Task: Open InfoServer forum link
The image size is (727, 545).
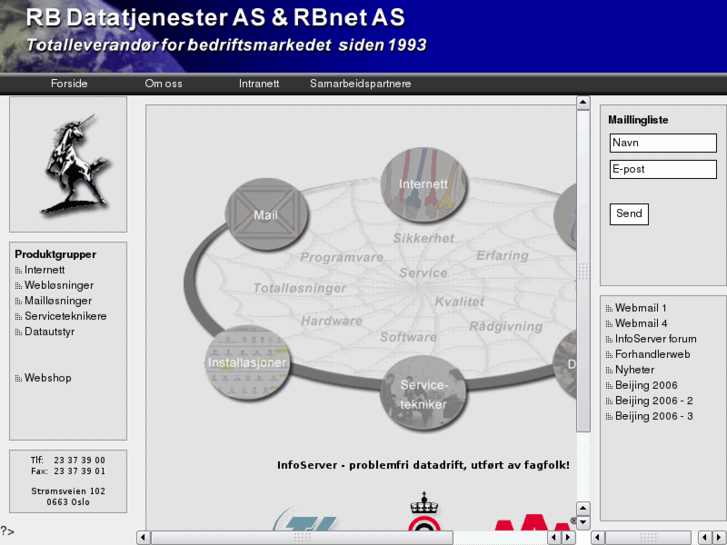Action: tap(655, 339)
